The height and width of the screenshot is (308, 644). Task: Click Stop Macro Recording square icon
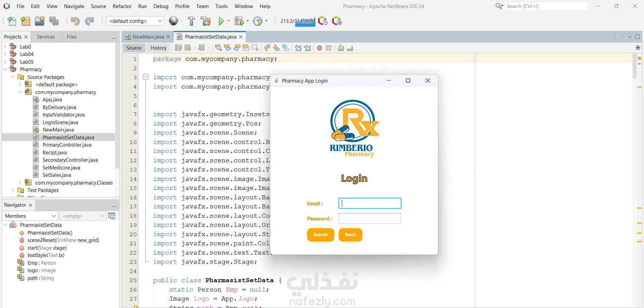pyautogui.click(x=329, y=48)
